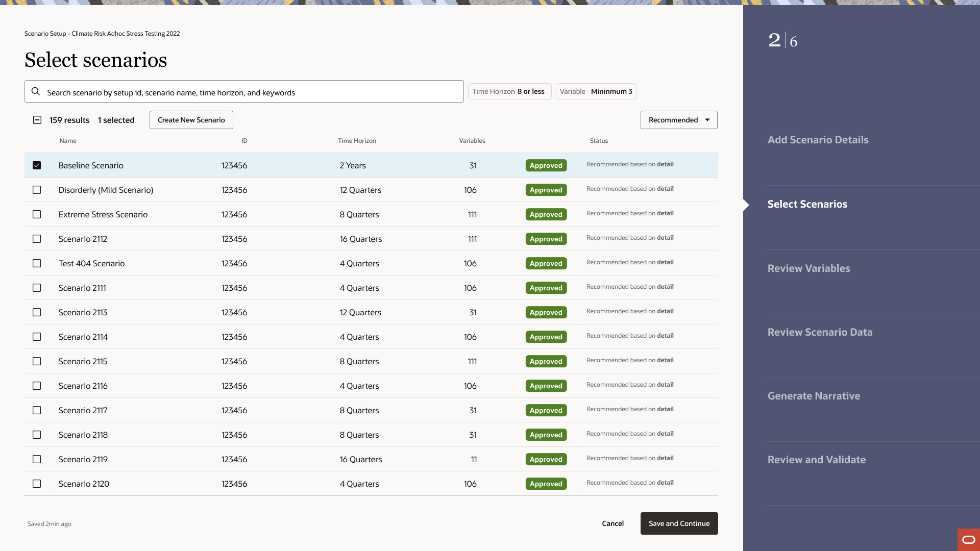Click the Scenario 2115 name

click(x=83, y=361)
